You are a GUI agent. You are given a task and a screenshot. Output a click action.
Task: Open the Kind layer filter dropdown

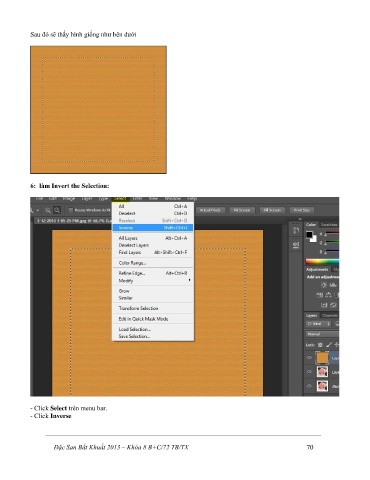(x=318, y=324)
